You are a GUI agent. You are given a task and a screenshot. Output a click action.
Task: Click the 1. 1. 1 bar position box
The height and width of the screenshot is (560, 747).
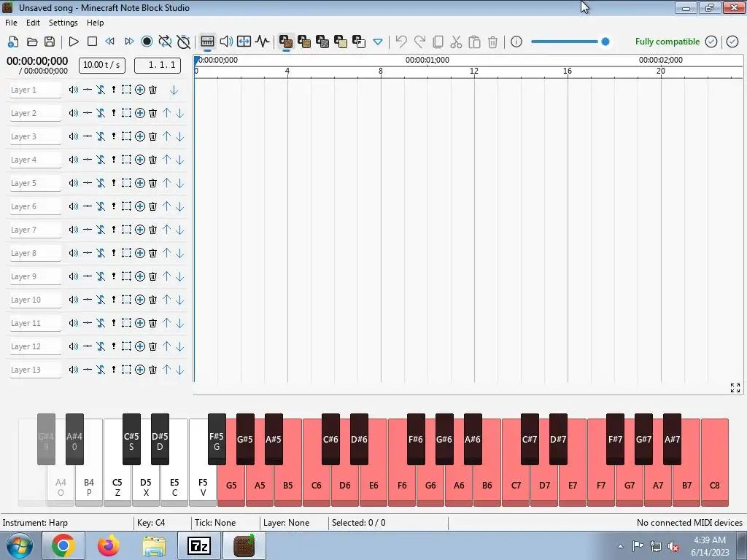coord(158,65)
